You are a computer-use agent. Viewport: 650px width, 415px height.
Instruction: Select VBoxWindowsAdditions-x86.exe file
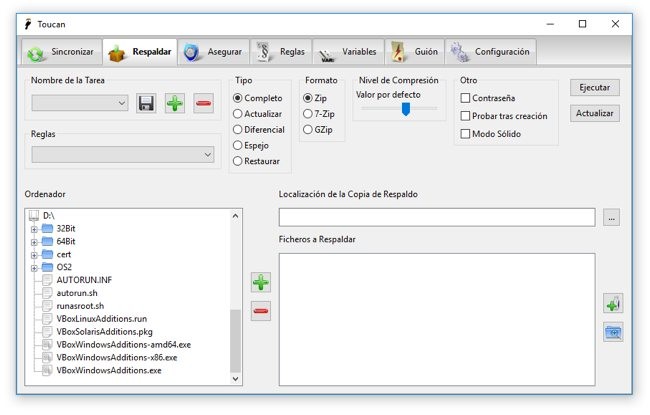pos(116,357)
